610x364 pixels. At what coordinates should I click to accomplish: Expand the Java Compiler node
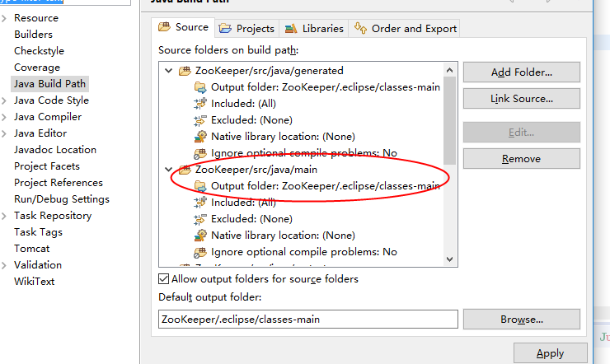[4, 117]
